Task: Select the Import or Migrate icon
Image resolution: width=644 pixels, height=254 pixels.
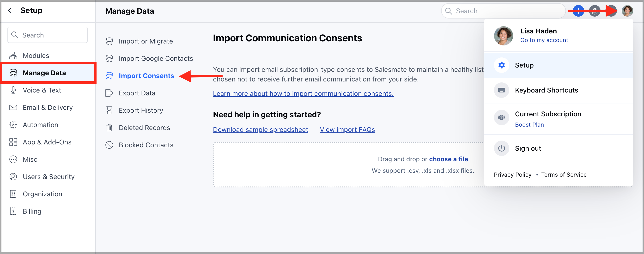Action: 109,41
